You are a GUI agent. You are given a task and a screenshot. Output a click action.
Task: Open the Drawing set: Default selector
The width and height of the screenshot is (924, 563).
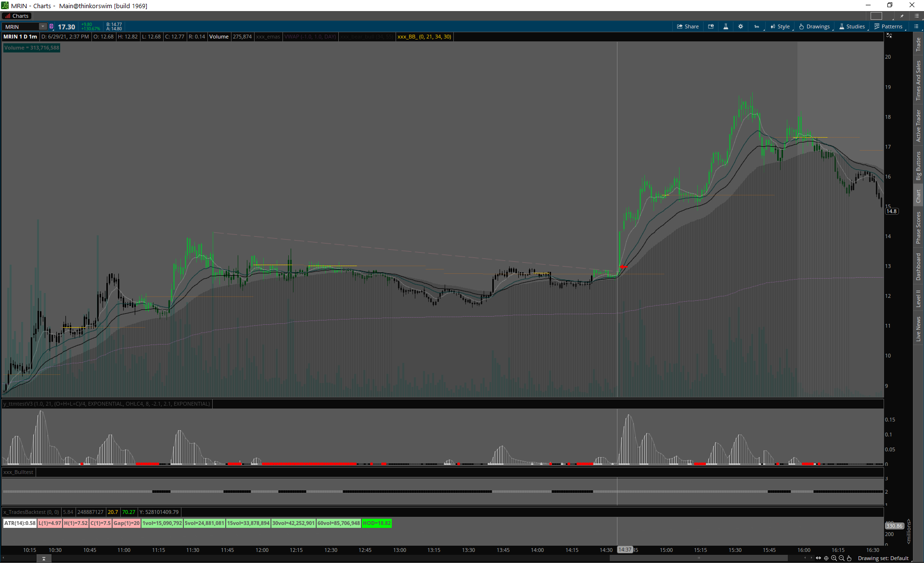tap(883, 558)
